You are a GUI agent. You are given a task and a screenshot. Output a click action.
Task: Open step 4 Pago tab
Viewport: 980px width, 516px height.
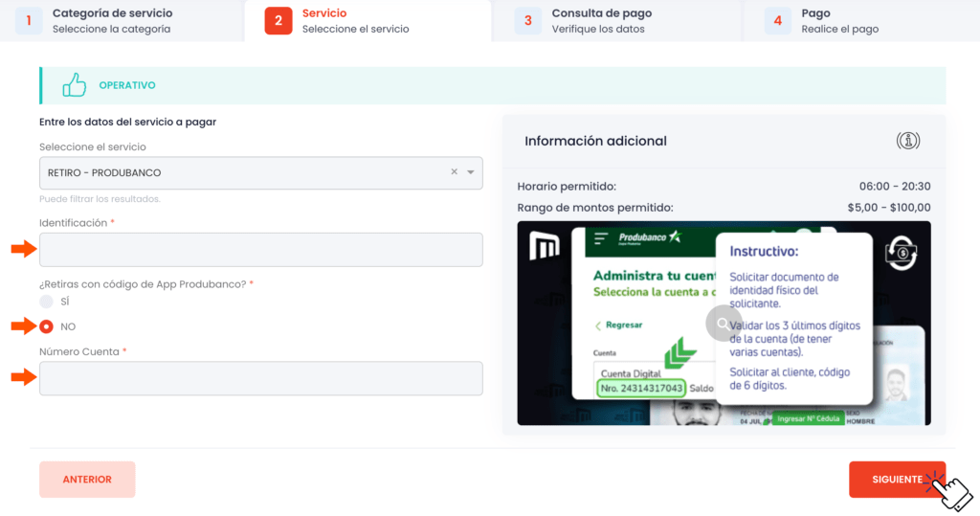[x=861, y=21]
